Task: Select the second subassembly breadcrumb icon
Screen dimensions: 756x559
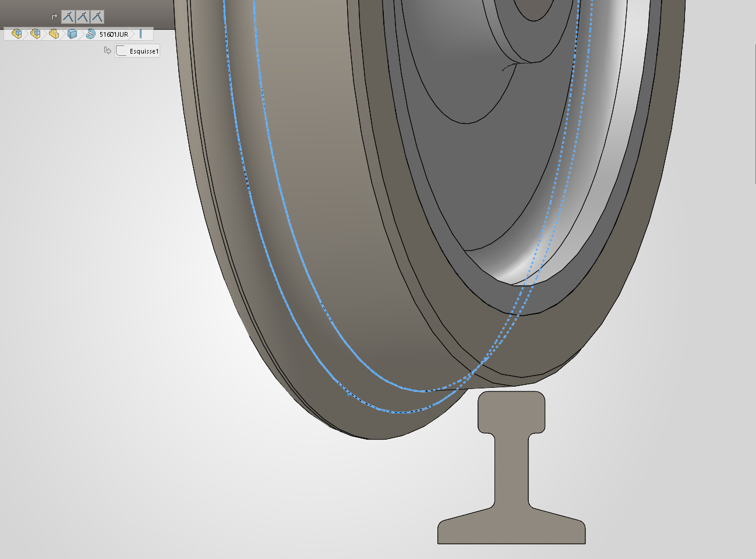Action: point(36,34)
